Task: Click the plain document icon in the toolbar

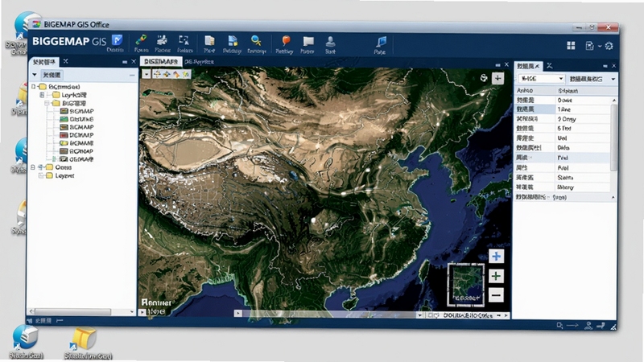Action: click(209, 40)
